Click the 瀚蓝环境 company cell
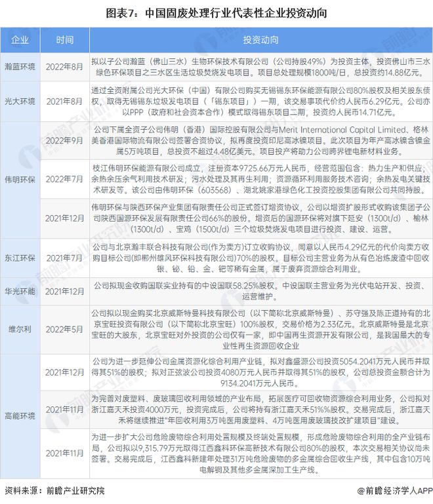Viewport: 433px width, 504px height. (20, 67)
